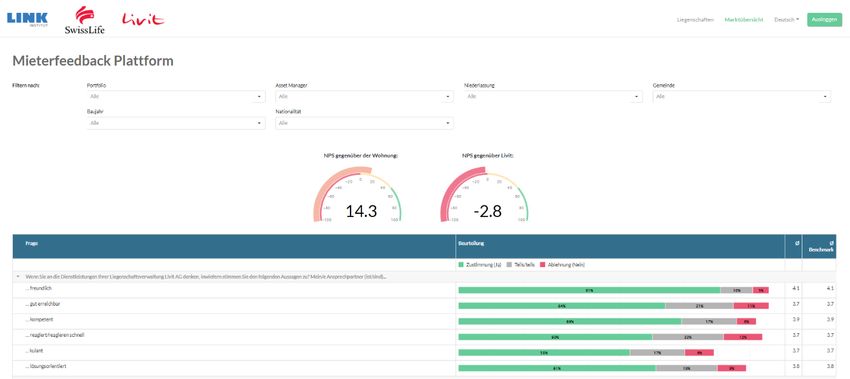This screenshot has width=850, height=379.
Task: Open the Liegenschaften navigation item
Action: 695,20
